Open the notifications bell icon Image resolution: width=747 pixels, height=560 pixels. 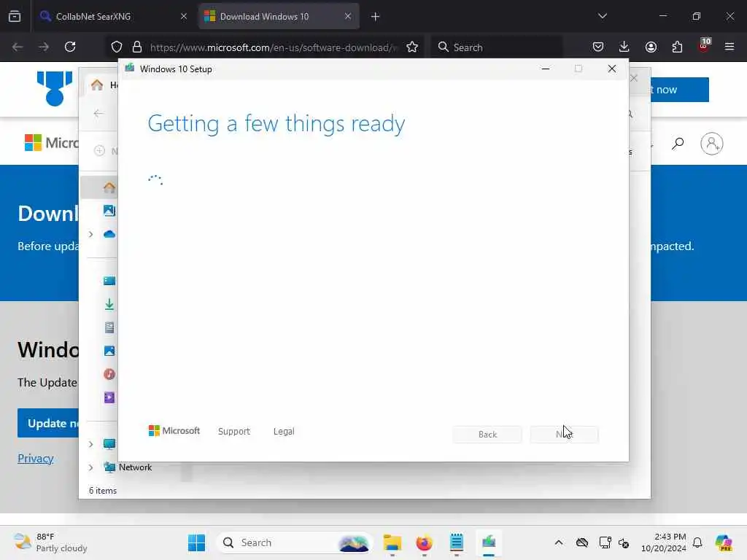pyautogui.click(x=697, y=542)
